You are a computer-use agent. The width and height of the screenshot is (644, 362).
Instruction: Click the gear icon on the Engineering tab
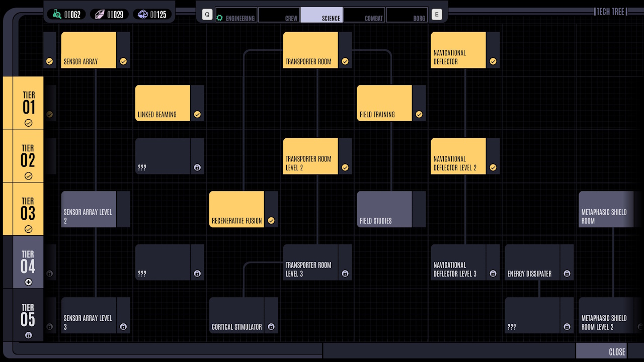click(219, 17)
